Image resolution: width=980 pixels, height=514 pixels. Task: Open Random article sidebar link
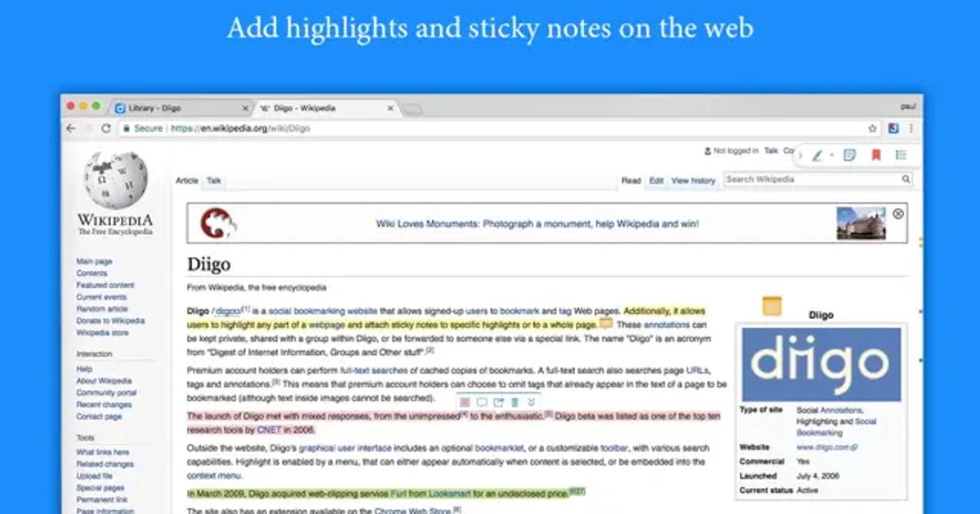(x=102, y=309)
